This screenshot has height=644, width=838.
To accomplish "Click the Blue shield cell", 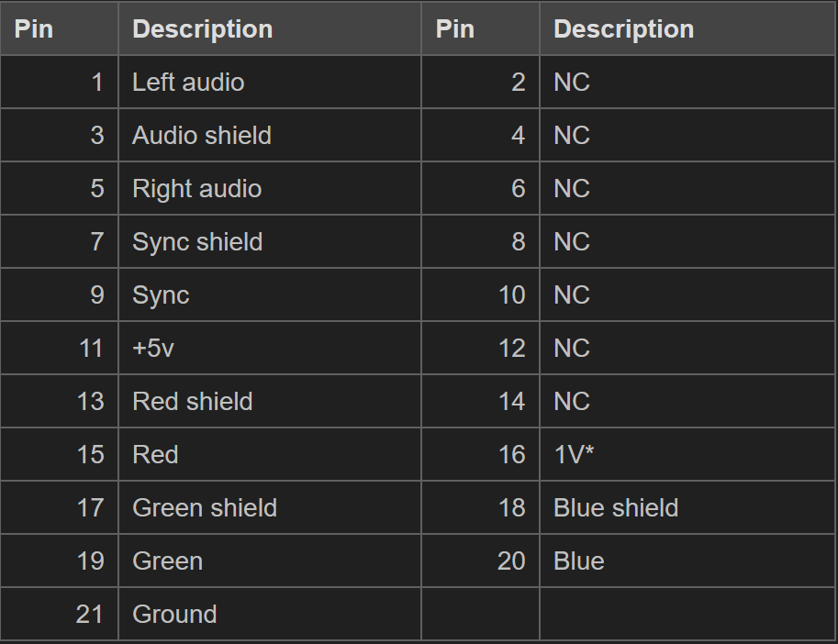I will click(x=616, y=508).
